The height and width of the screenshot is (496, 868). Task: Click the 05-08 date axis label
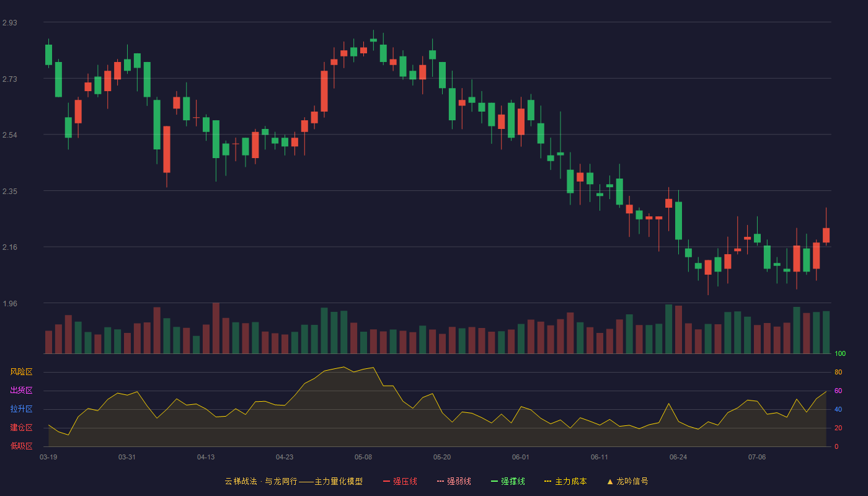point(363,457)
